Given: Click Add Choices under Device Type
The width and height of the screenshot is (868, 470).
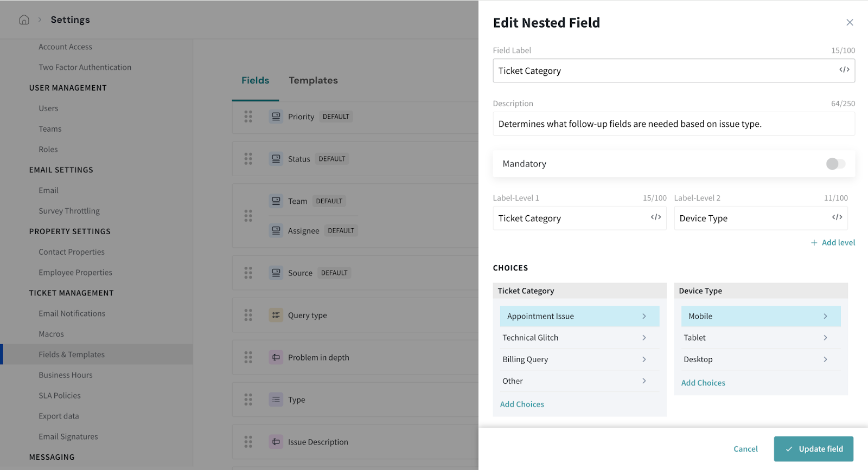Looking at the screenshot, I should (703, 383).
